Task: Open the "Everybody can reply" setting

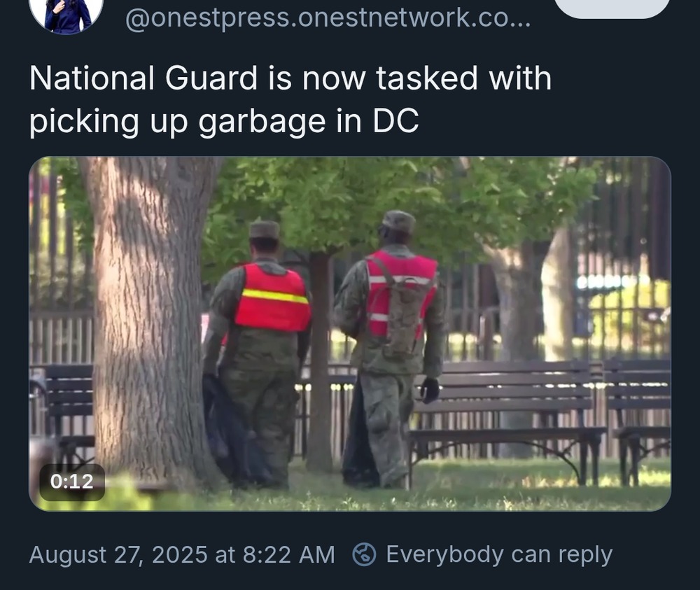Action: pyautogui.click(x=499, y=555)
